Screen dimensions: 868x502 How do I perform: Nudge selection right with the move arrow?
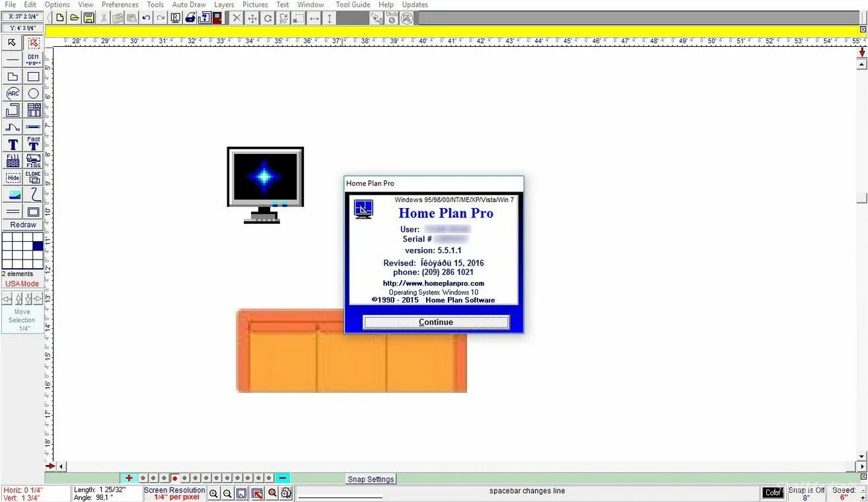pyautogui.click(x=38, y=299)
